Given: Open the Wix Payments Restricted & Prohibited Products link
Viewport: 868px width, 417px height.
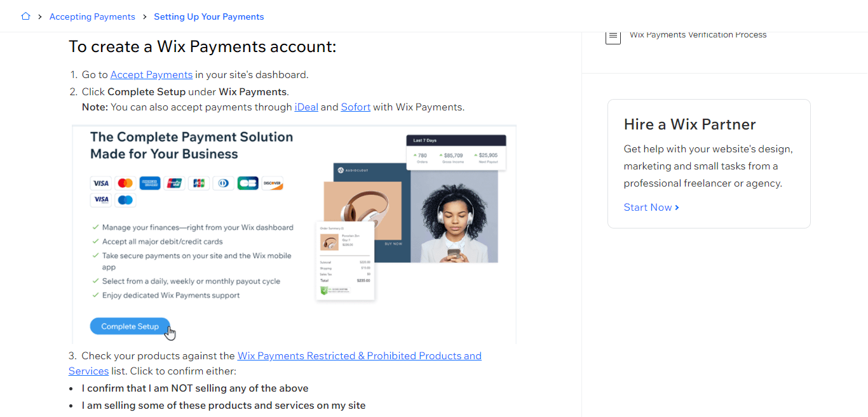Looking at the screenshot, I should coord(359,355).
